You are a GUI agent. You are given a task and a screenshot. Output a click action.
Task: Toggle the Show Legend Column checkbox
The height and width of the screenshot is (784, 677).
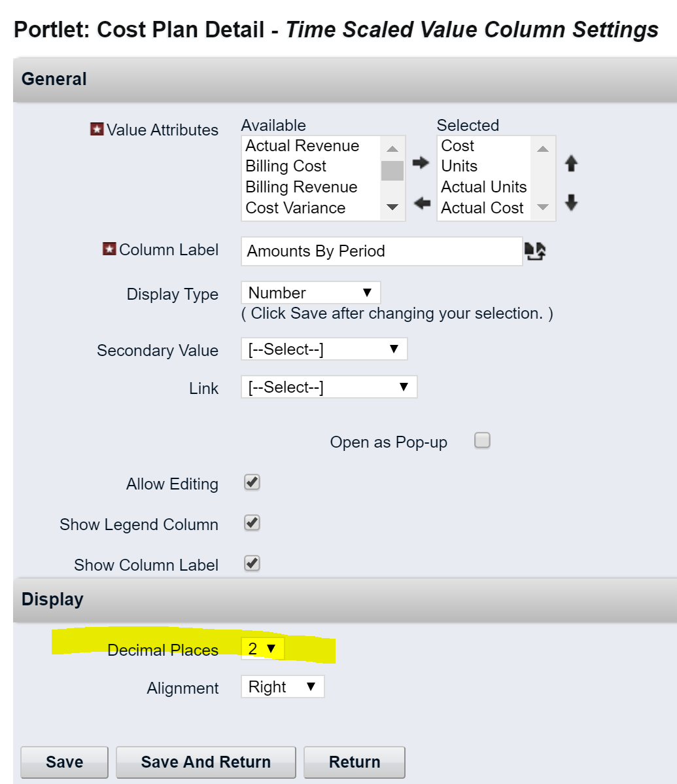(252, 524)
